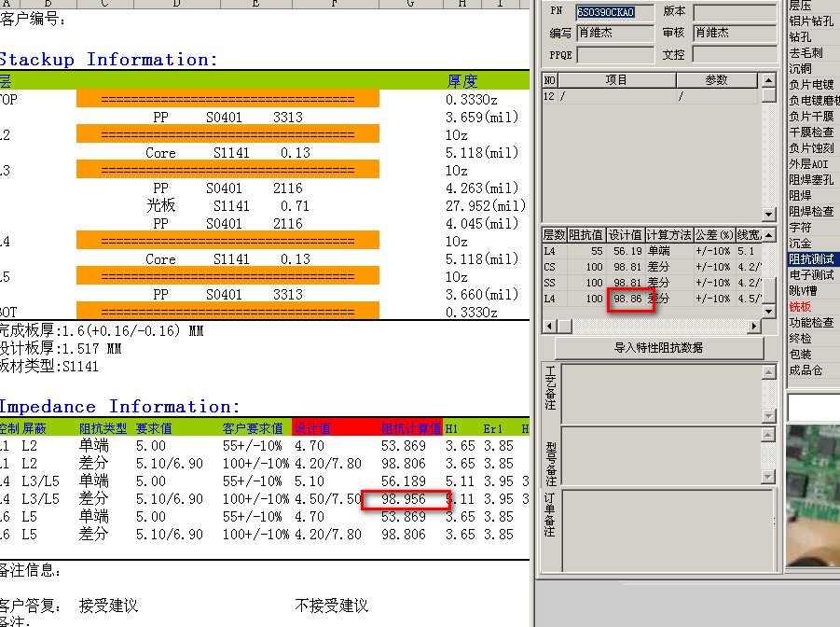Viewport: 840px width, 627px height.
Task: Select 负片蚀刻 in the process list
Action: click(811, 148)
